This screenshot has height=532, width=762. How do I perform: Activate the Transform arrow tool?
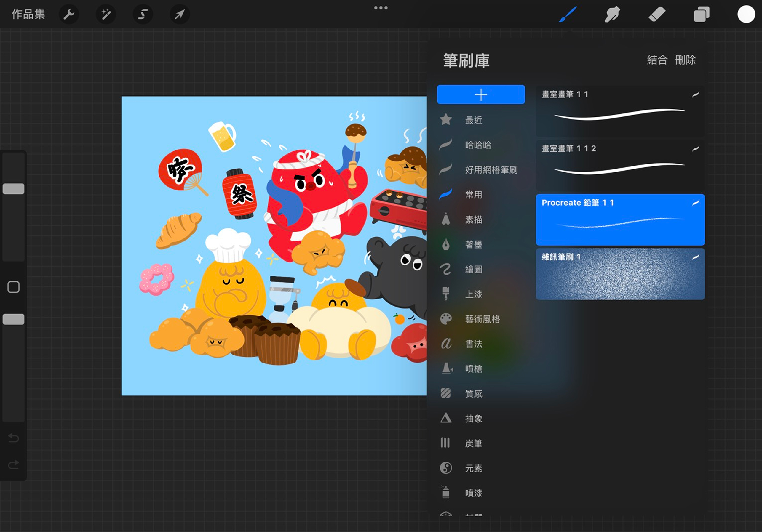coord(180,14)
